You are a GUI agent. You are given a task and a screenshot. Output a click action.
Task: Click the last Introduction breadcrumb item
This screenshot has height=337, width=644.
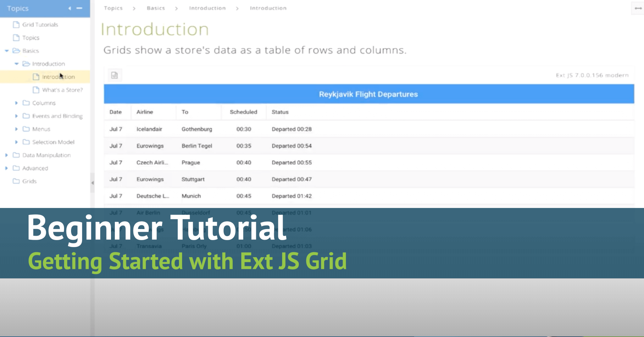268,8
